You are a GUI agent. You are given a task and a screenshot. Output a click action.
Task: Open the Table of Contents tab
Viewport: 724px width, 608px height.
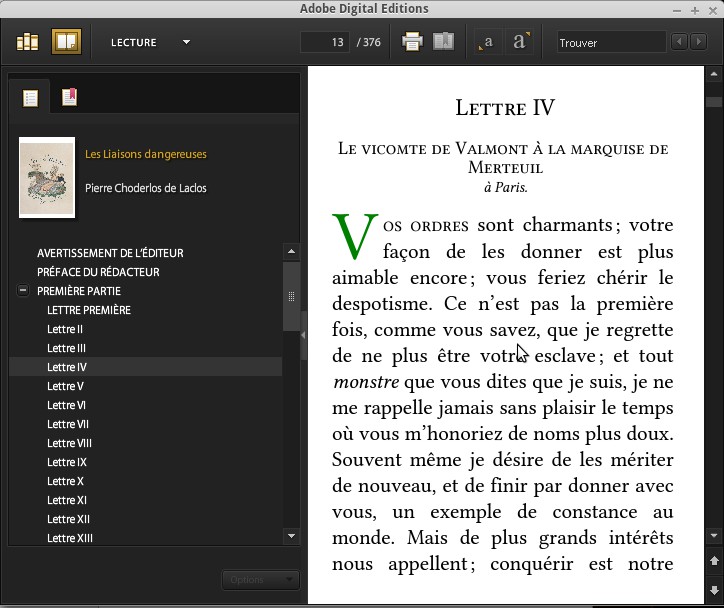click(x=30, y=97)
